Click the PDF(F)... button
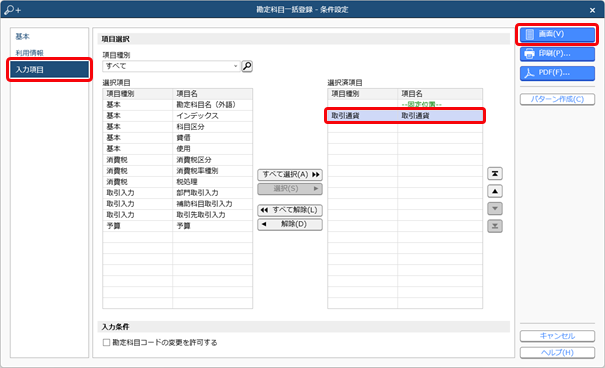 click(x=557, y=73)
